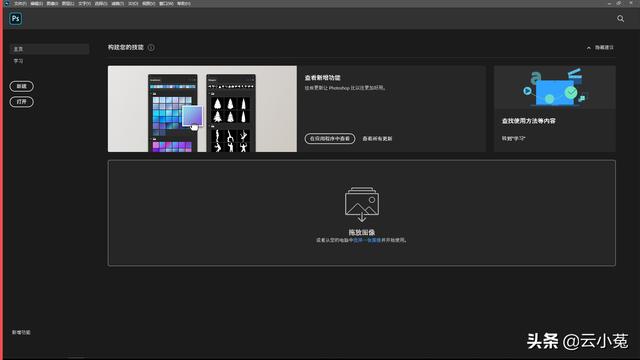Image resolution: width=640 pixels, height=360 pixels.
Task: Open the 选择(S) Select menu
Action: click(101, 4)
